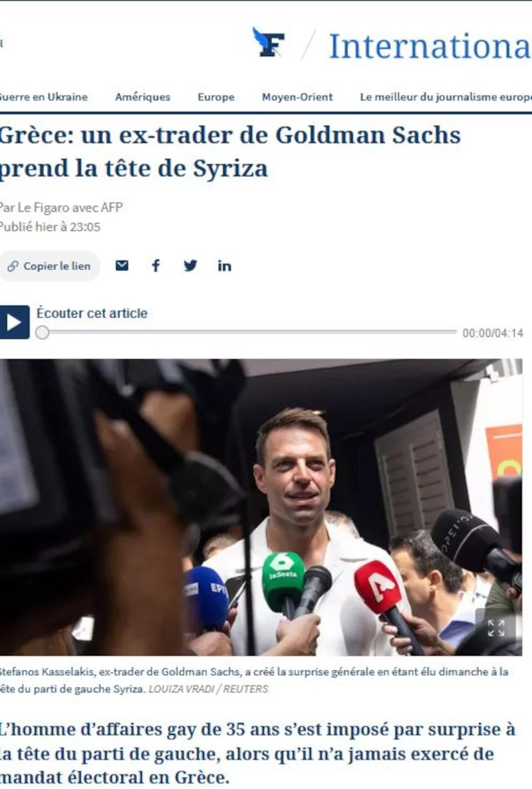Share the article on Twitter
Screen dimensions: 532x789
190,265
